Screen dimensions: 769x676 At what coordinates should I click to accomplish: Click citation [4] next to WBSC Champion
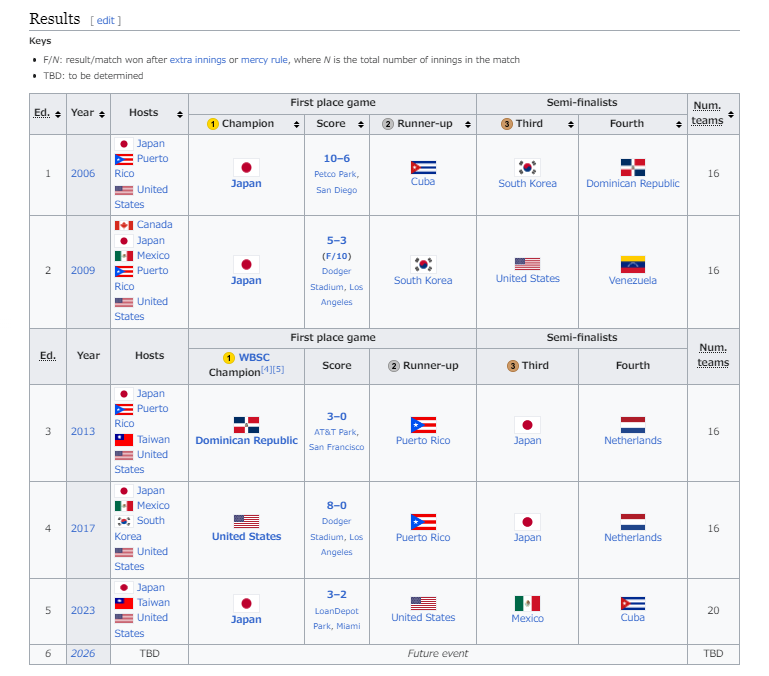click(267, 370)
